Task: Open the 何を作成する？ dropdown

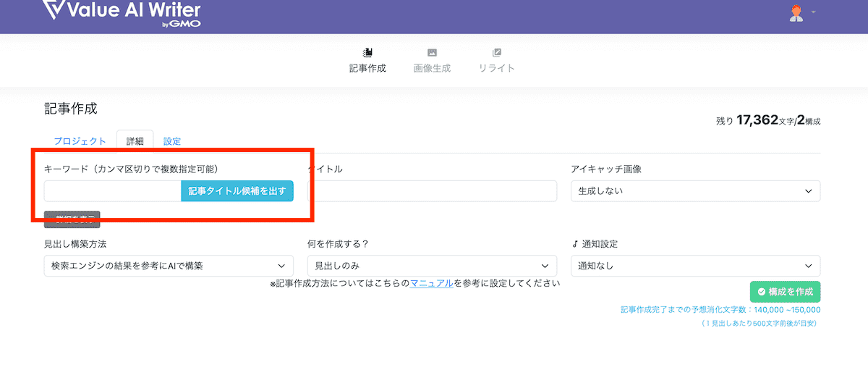Action: click(432, 266)
